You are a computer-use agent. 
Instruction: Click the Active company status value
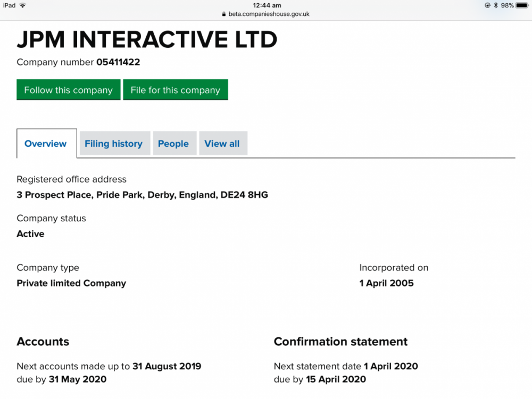point(30,234)
